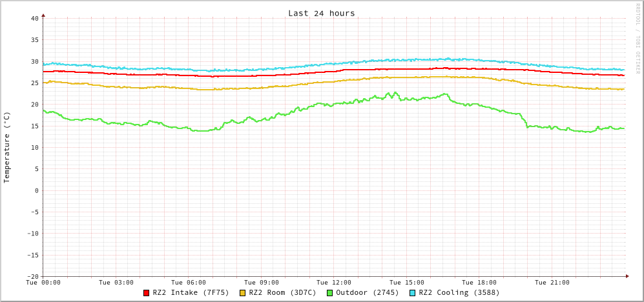This screenshot has height=302, width=644.
Task: Click the yellow RZ2 Room legend swatch
Action: [x=243, y=293]
